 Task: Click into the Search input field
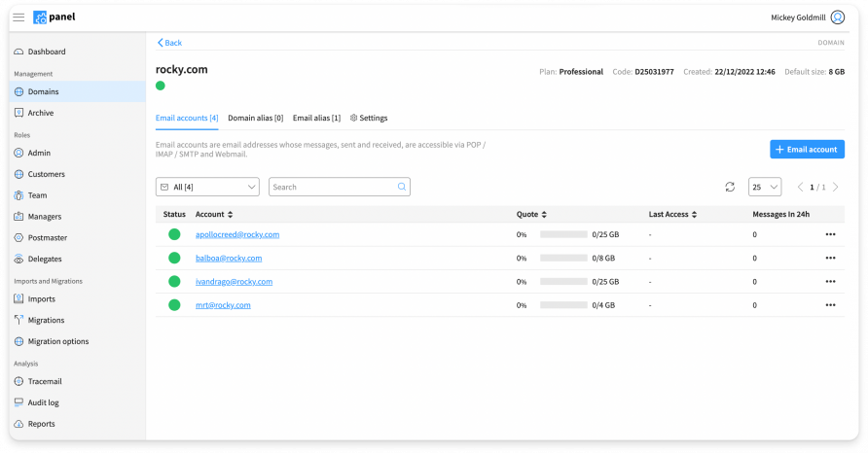click(x=333, y=187)
